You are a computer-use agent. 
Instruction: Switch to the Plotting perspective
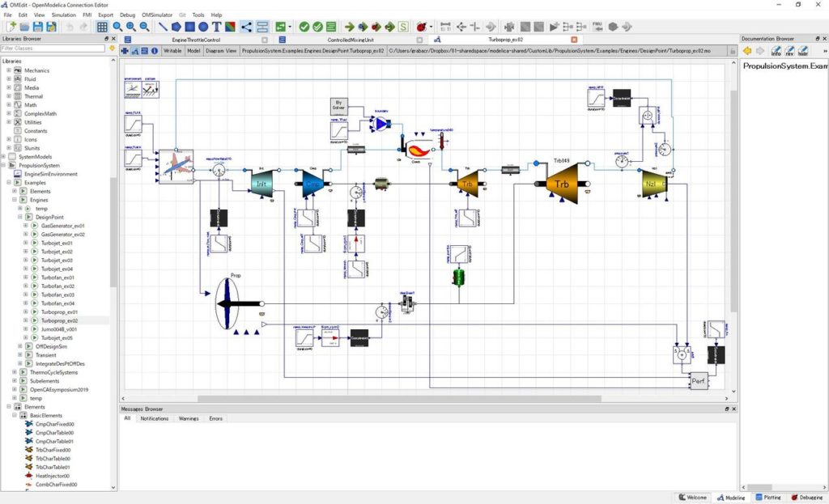tap(767, 498)
